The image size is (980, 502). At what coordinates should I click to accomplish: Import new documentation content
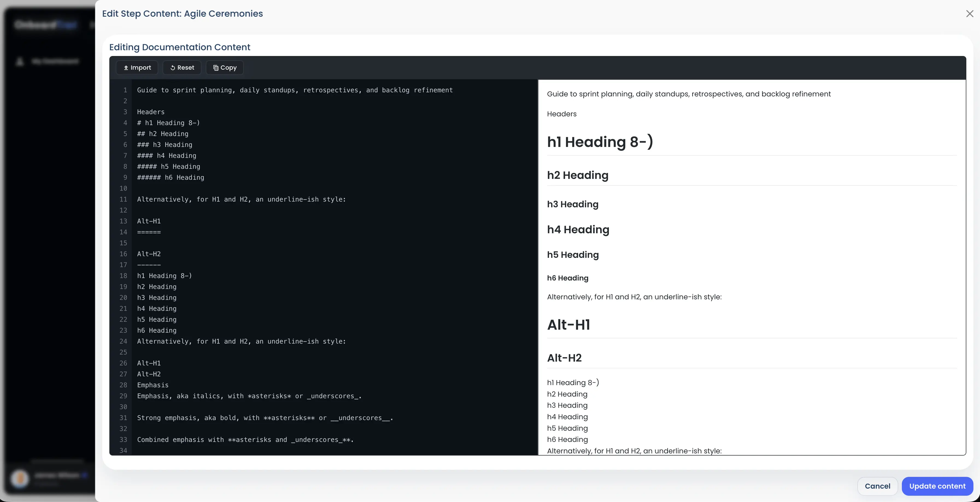tap(137, 67)
